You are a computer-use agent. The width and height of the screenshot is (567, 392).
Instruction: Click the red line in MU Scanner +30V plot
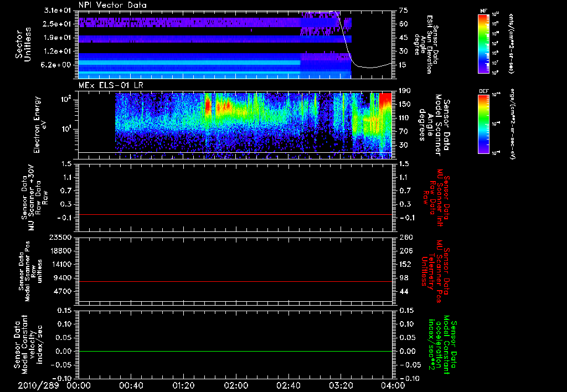pos(235,215)
